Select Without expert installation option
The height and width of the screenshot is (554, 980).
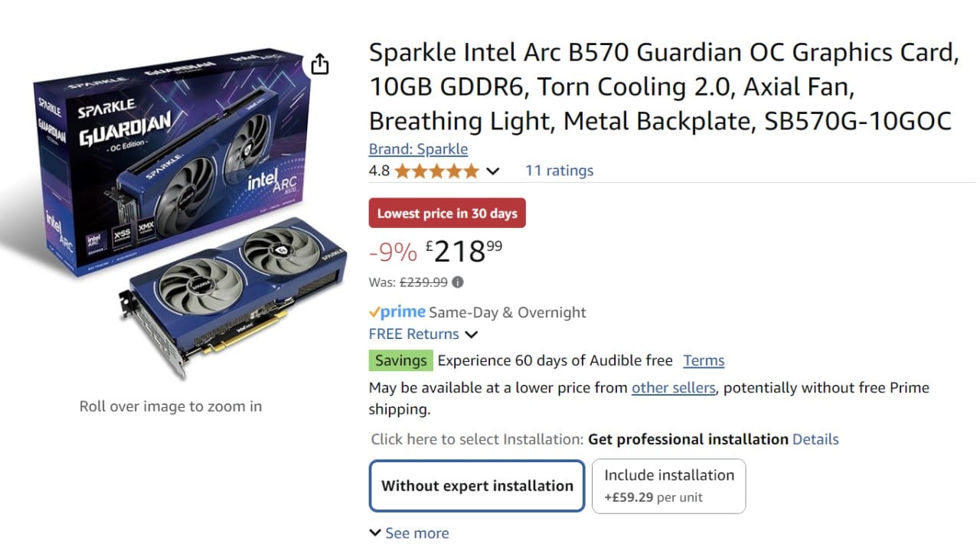pos(477,485)
